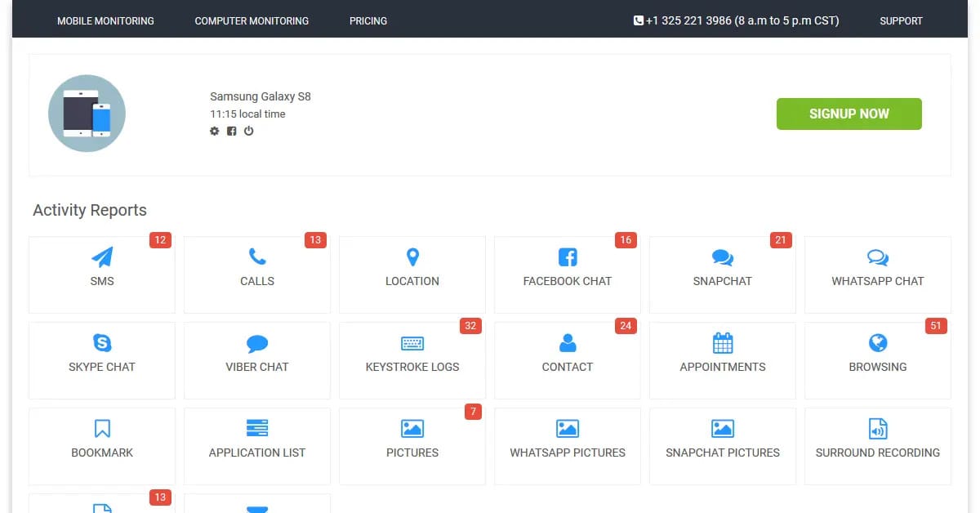Select the Keystroke Logs keyboard icon
This screenshot has height=513, width=980.
point(412,343)
